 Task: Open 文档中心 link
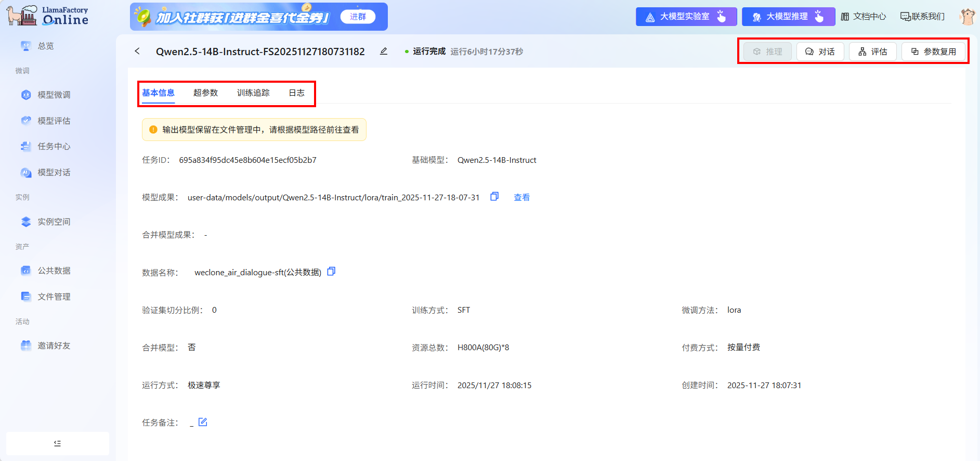[863, 17]
